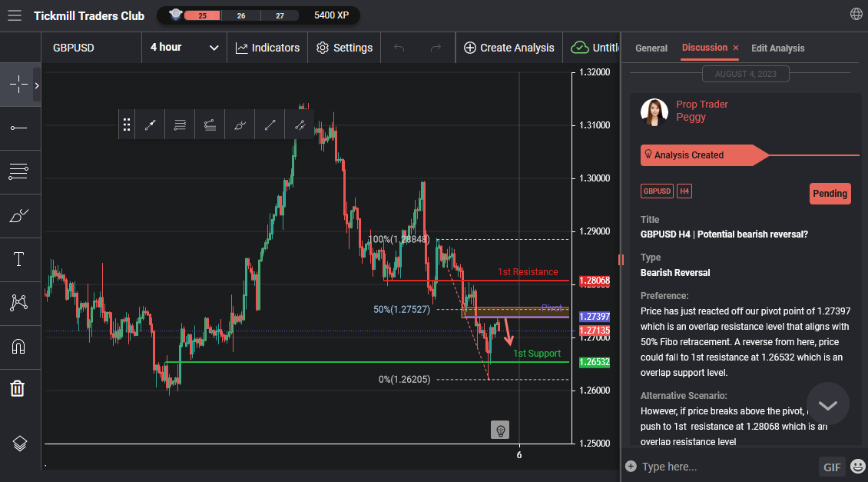
Task: Open the GIF picker
Action: pyautogui.click(x=831, y=467)
